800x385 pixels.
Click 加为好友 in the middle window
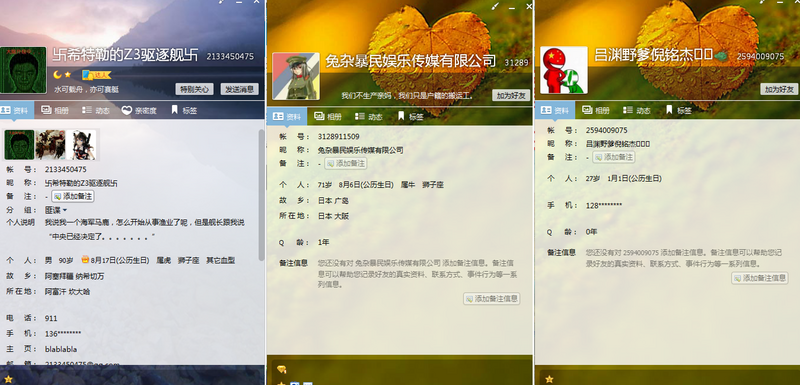point(511,95)
